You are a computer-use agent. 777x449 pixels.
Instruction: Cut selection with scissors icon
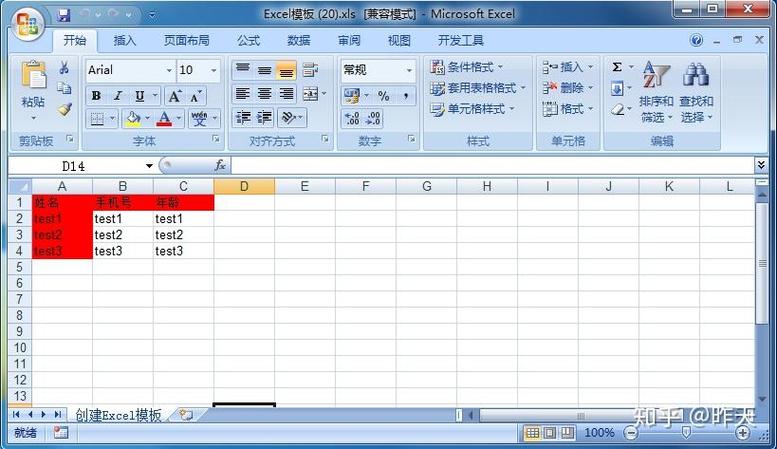click(x=64, y=67)
